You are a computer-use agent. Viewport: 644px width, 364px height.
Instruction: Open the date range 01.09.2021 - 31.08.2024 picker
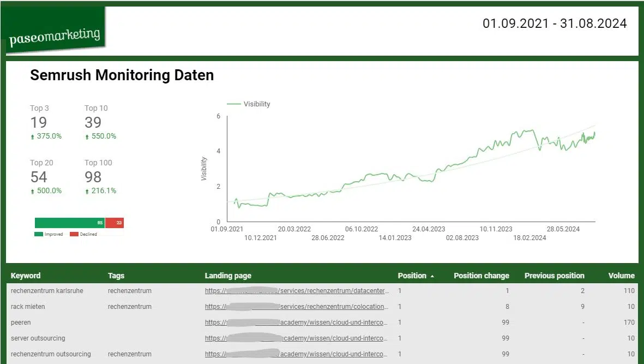(x=555, y=23)
